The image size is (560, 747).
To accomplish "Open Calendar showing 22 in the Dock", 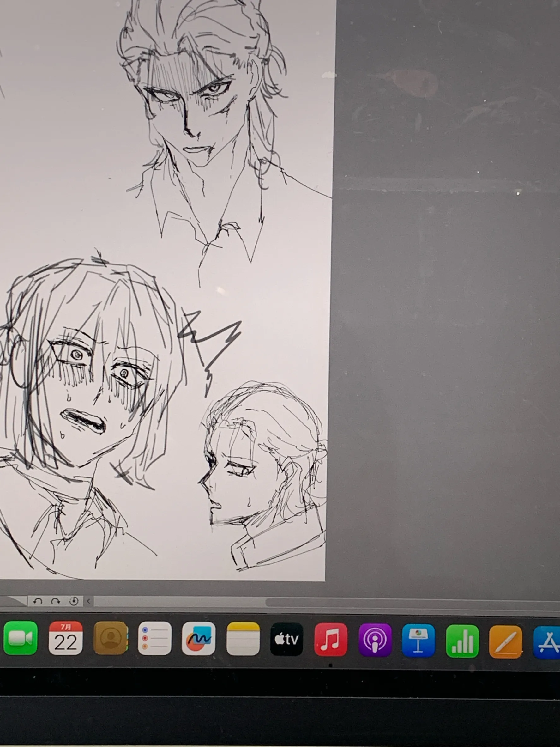I will click(x=65, y=638).
